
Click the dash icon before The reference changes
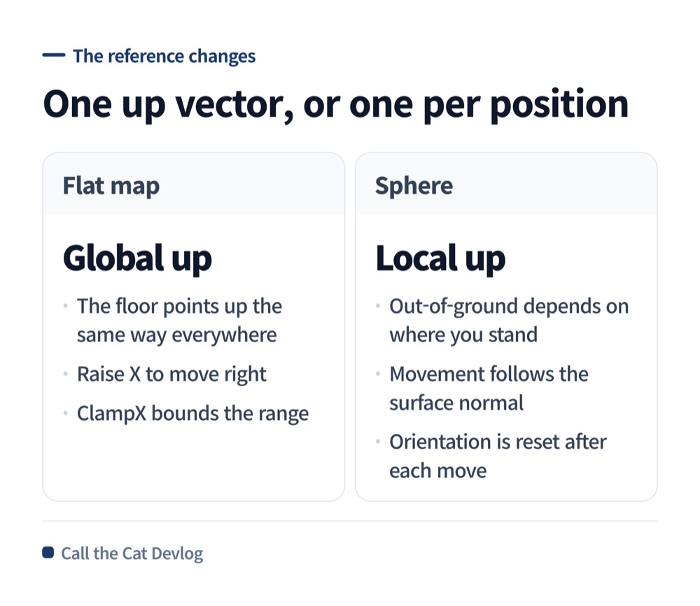coord(54,55)
